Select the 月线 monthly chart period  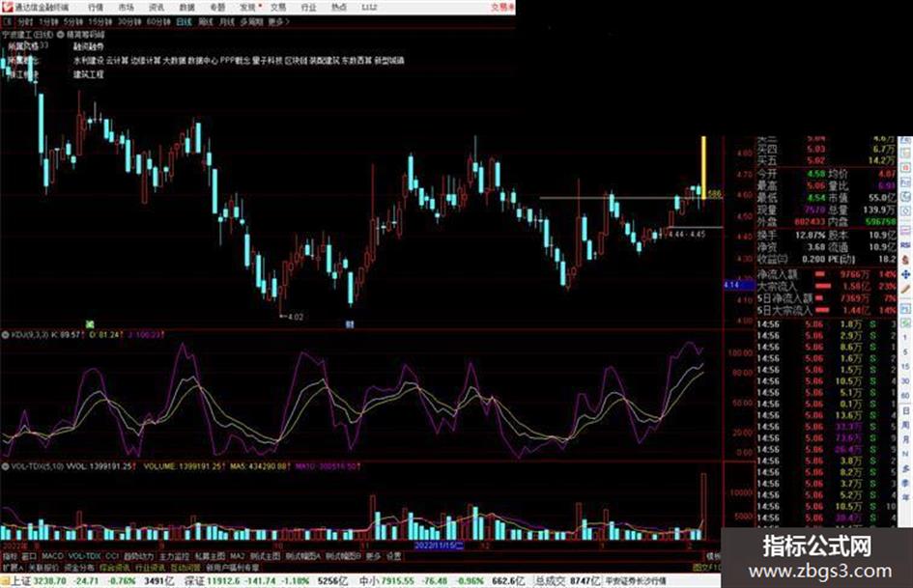point(226,21)
